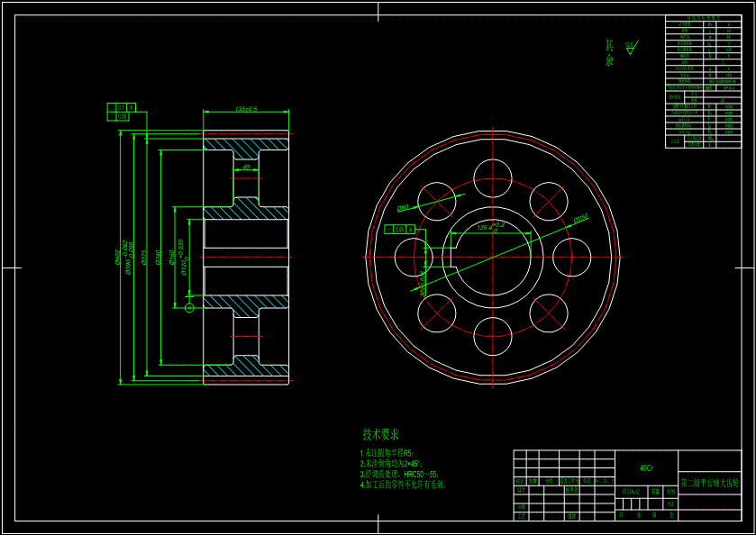Click the Ø390 toleranced diameter dimension
Screen dimensions: 756x535
click(x=129, y=258)
